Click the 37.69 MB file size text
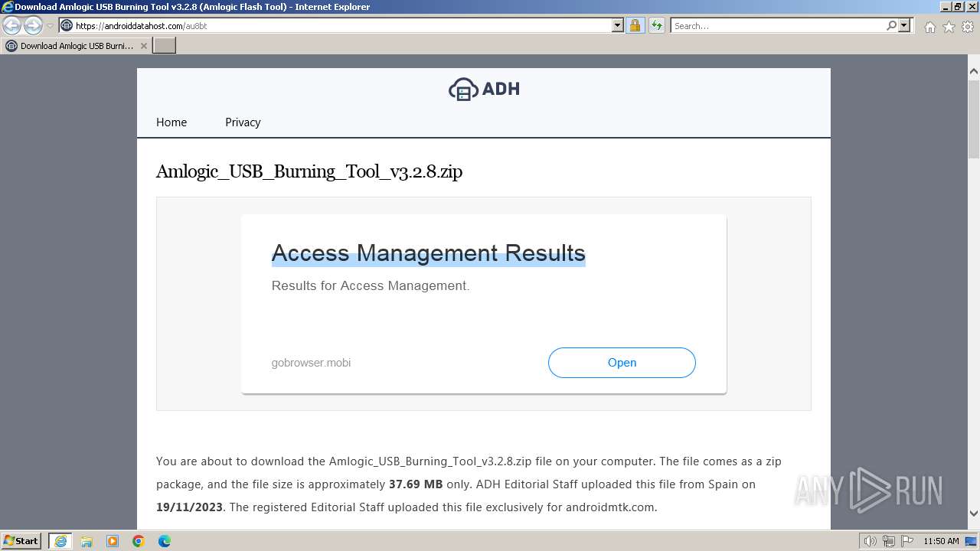This screenshot has height=551, width=980. [416, 484]
